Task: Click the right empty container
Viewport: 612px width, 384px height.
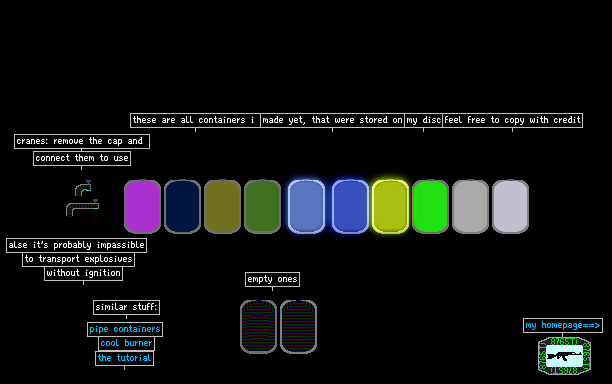Action: pos(298,327)
